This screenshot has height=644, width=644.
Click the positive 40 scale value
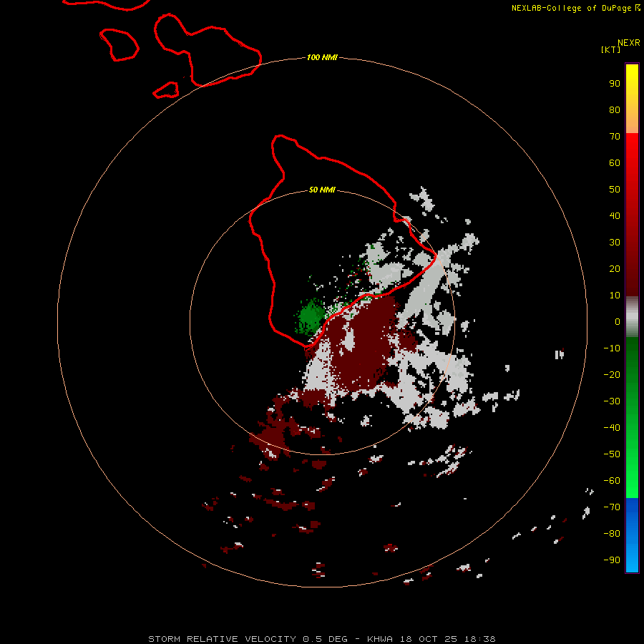point(615,216)
